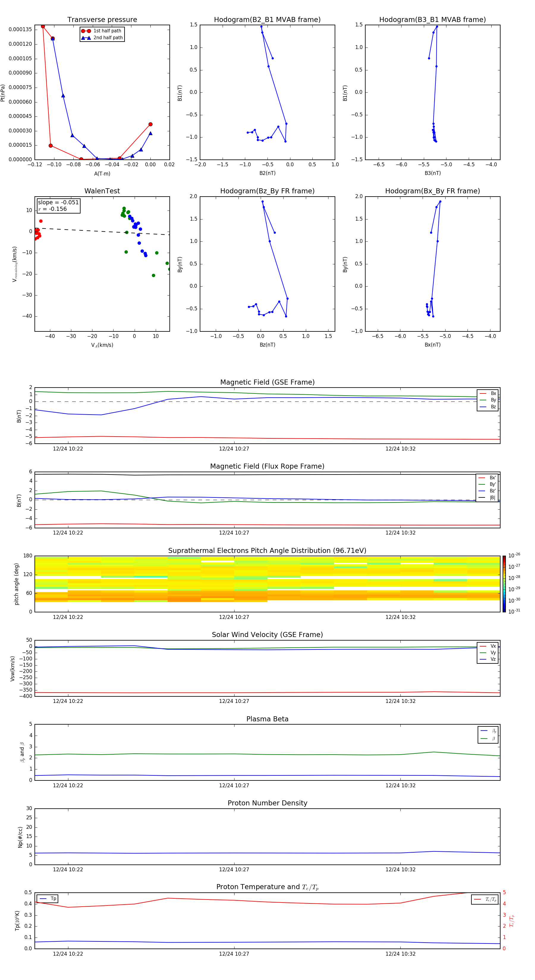This screenshot has height=980, width=535.
Task: Click the 'Proton Number Density' title
Action: [x=267, y=803]
